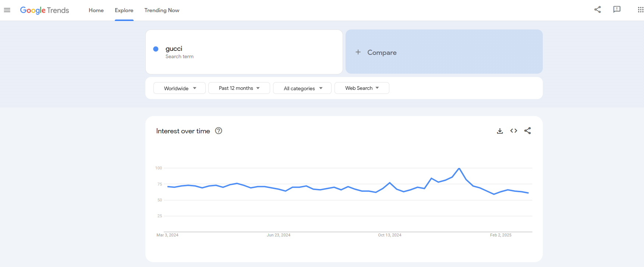Click the Google Trends logo
Screen dimensions: 644x267
(45, 10)
